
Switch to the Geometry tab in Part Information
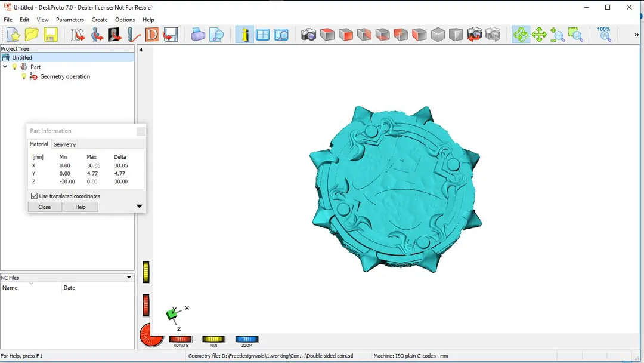point(64,144)
